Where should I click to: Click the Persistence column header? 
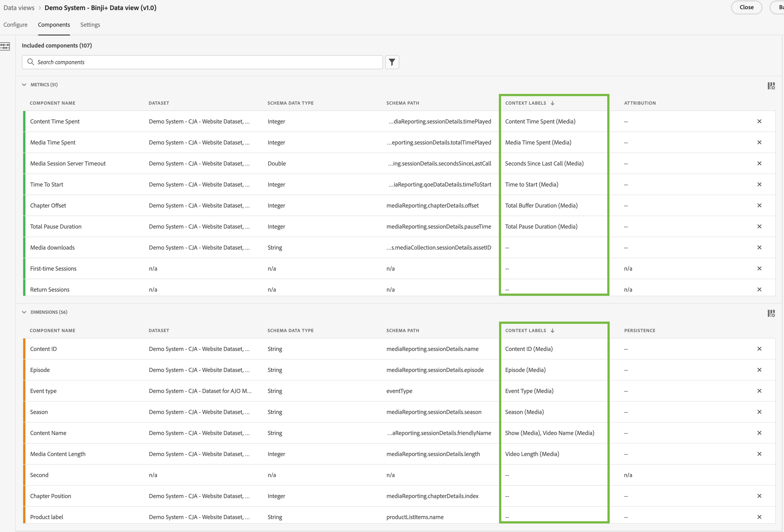(640, 331)
